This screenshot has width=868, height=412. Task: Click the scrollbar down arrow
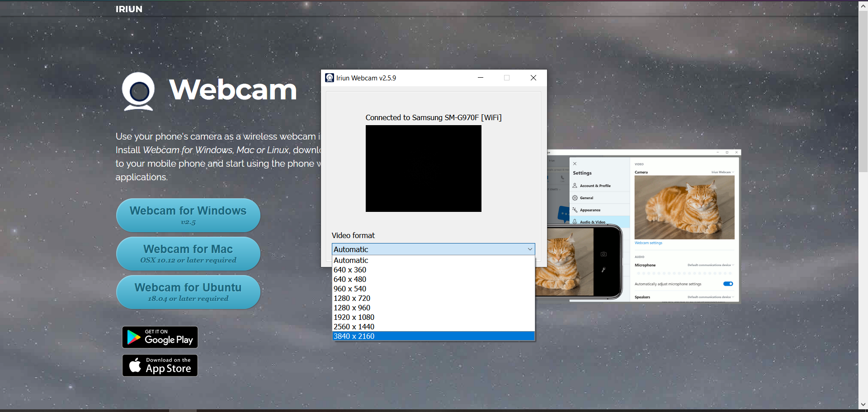point(863,405)
